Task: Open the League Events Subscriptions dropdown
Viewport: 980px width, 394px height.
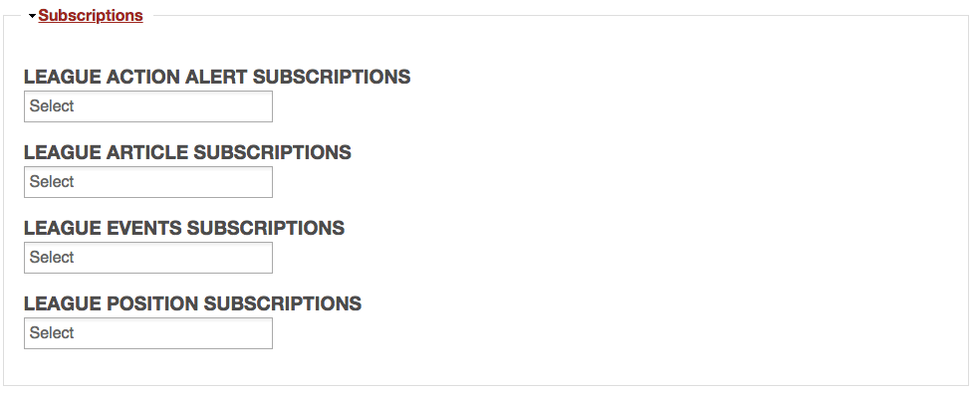Action: pyautogui.click(x=148, y=258)
